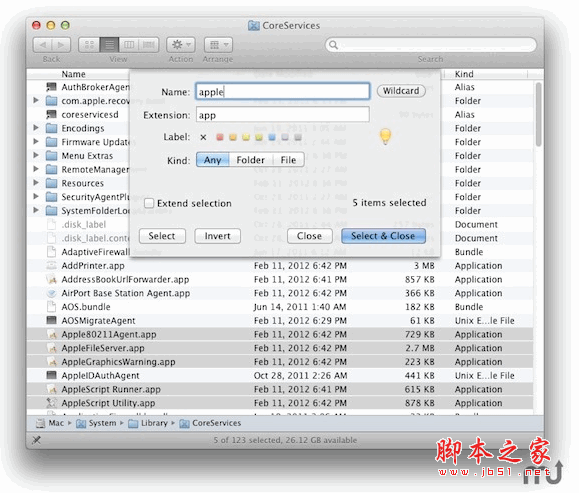Set Kind to Folder
The image size is (579, 493).
[251, 160]
